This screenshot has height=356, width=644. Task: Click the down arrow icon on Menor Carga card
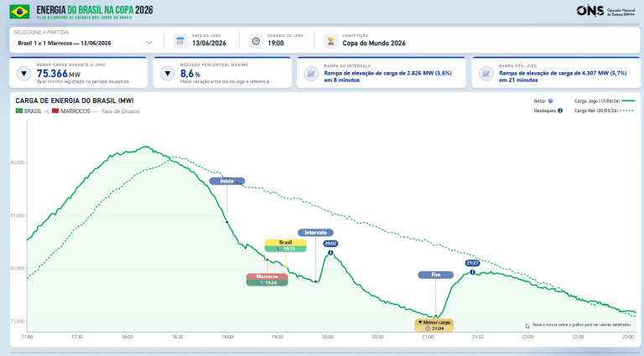pos(23,74)
